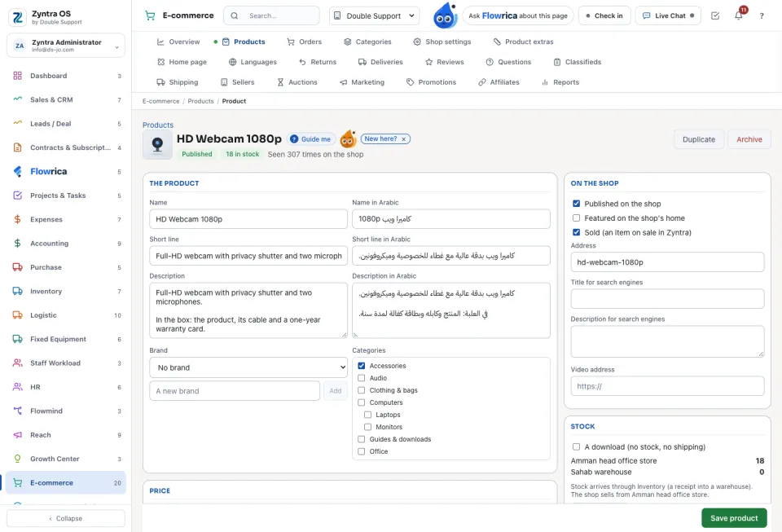This screenshot has height=532, width=782.
Task: Go to the Promotions tab
Action: pos(431,82)
